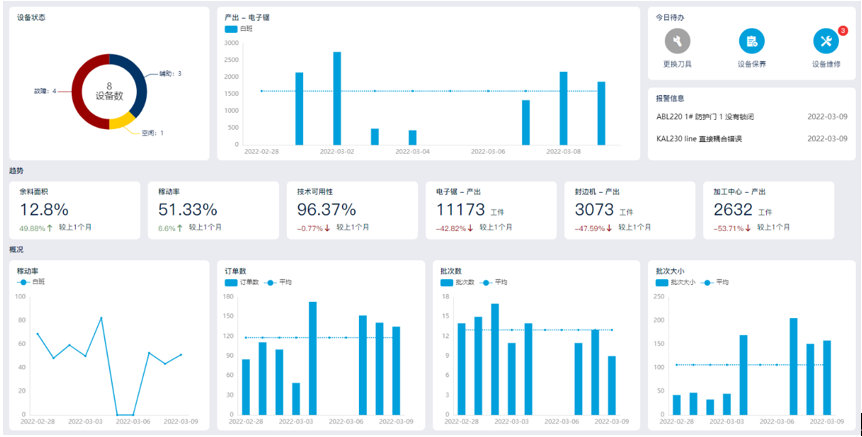Viewport: 862px width, 437px height.
Task: Click the -42.82% change value
Action: pyautogui.click(x=451, y=229)
